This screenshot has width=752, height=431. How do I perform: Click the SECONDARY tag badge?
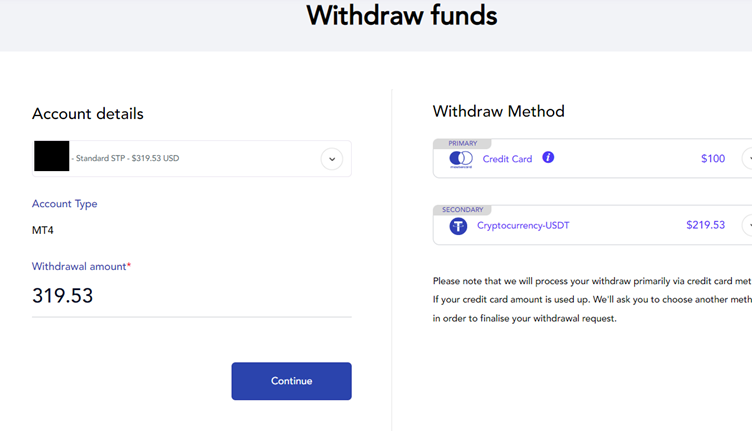coord(465,210)
